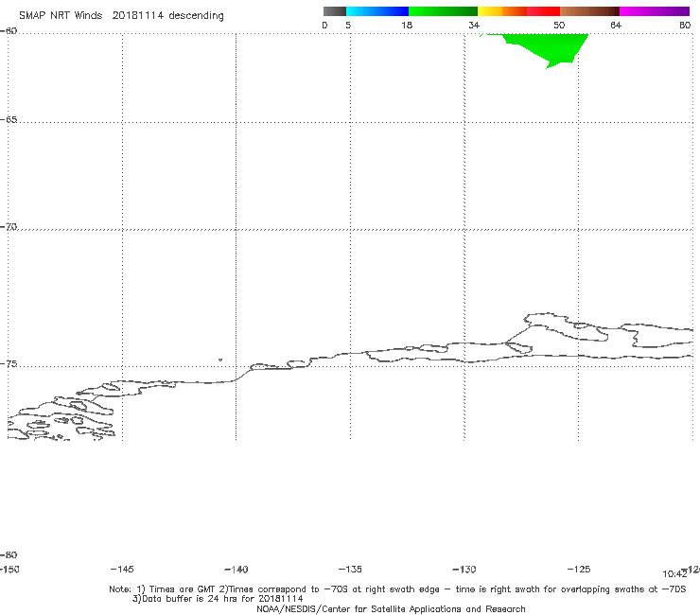Click the longitude label "-150"

click(9, 569)
